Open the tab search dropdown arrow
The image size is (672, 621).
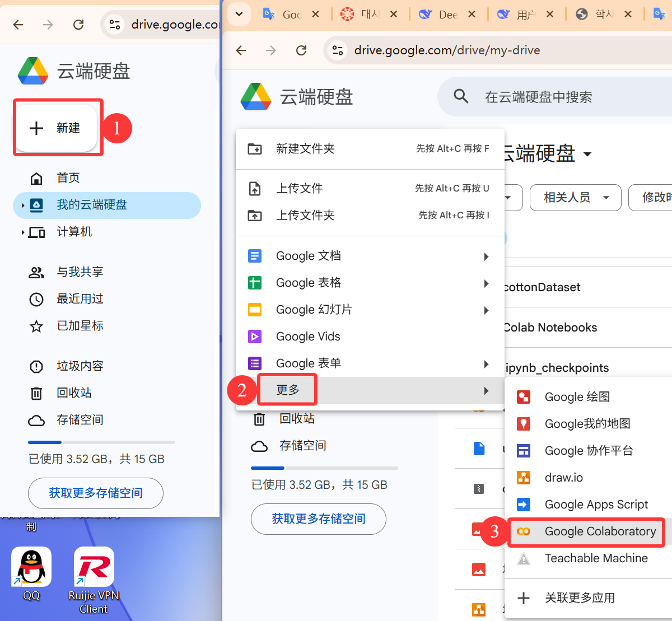point(239,14)
